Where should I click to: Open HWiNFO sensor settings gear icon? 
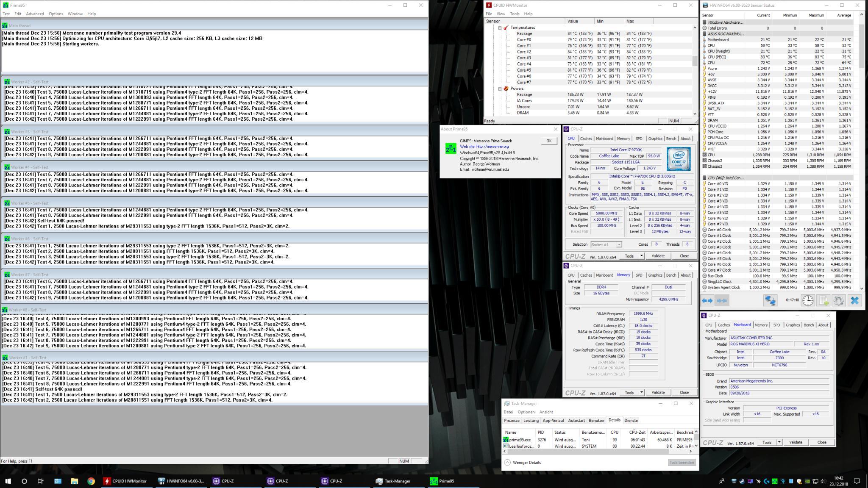[838, 300]
